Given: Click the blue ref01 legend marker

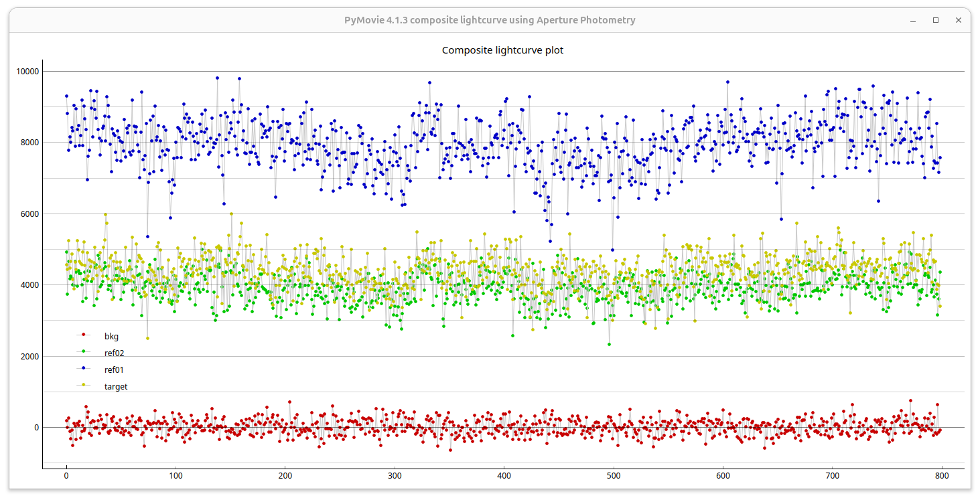Looking at the screenshot, I should [x=83, y=368].
